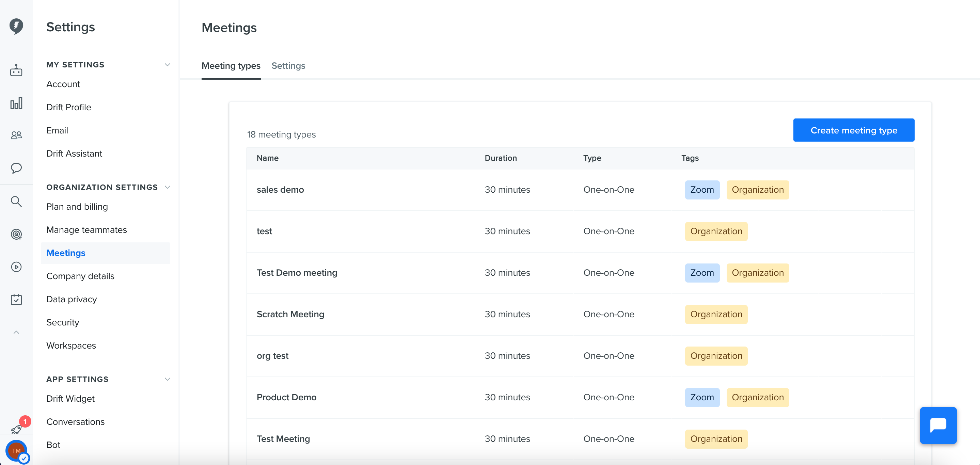Open Workspaces settings
Screen dimensions: 980x465
(x=71, y=346)
